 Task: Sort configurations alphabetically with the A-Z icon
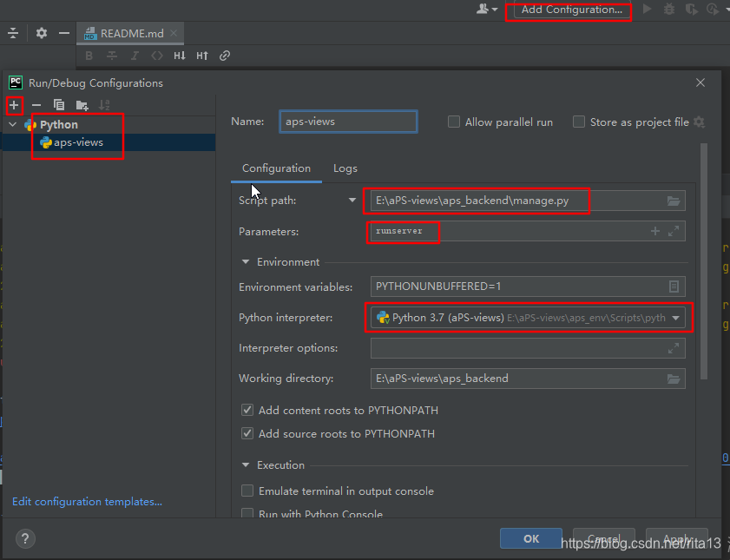point(102,105)
